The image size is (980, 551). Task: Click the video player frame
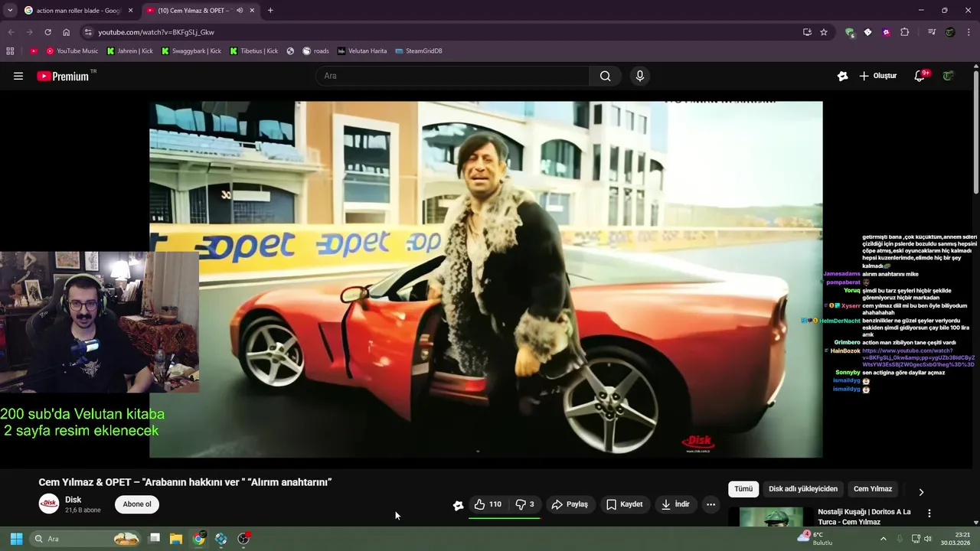[x=485, y=279]
